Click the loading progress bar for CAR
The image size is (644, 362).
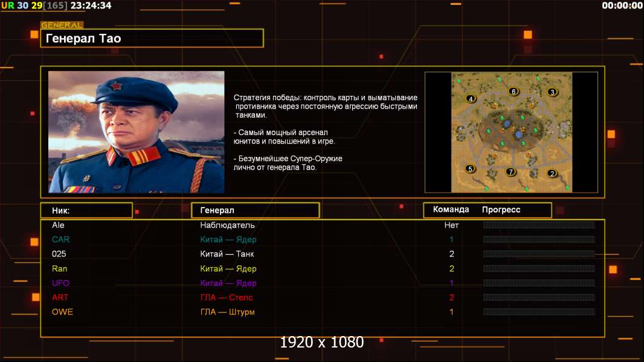[x=539, y=240]
